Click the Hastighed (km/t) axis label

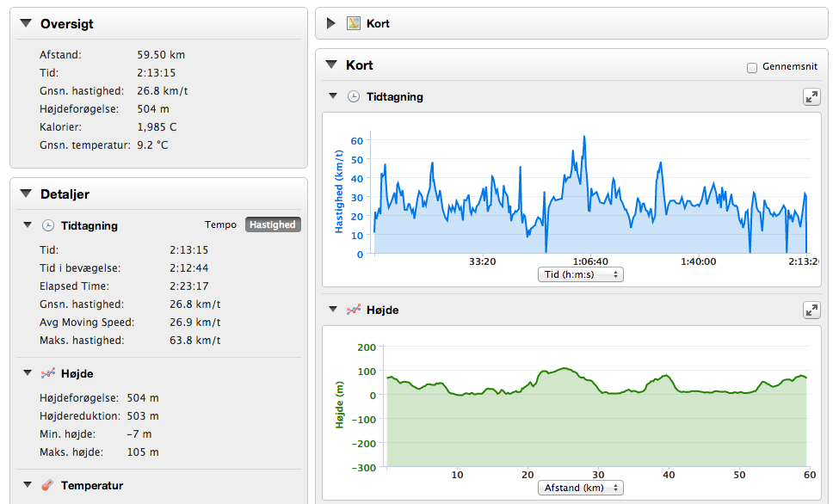339,192
